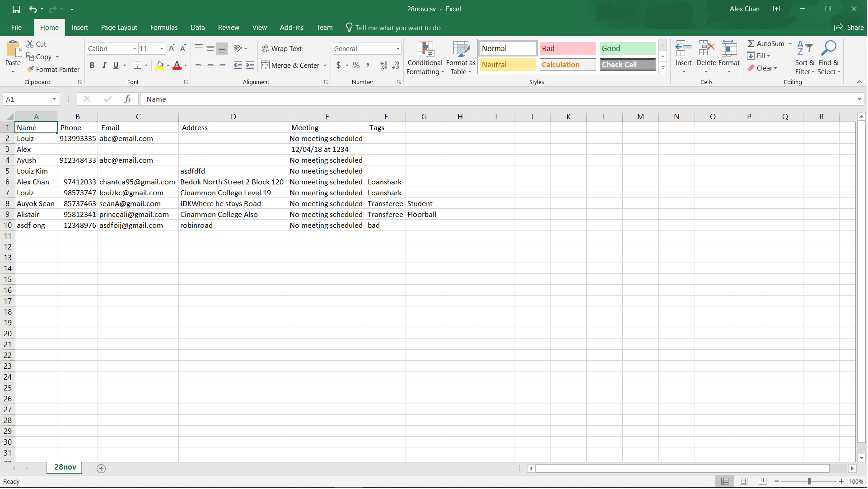Toggle Align Left alignment
This screenshot has height=489, width=868.
[199, 65]
